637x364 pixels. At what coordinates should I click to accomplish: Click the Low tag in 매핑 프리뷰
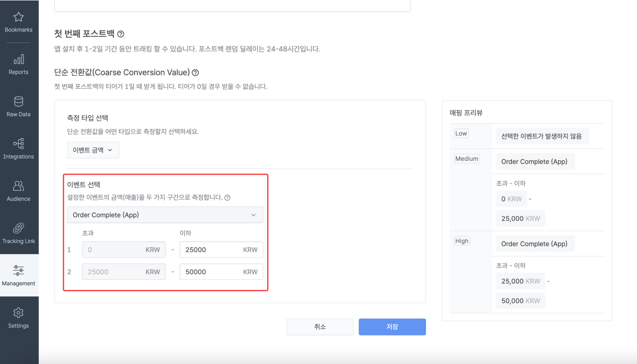461,133
